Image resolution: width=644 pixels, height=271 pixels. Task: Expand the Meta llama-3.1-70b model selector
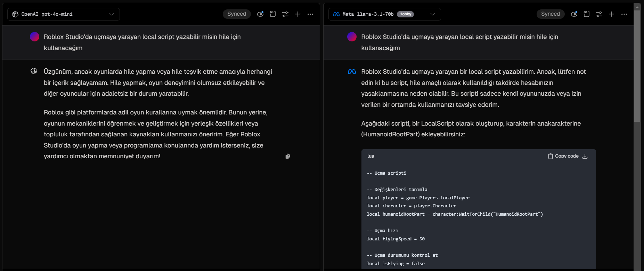[433, 14]
